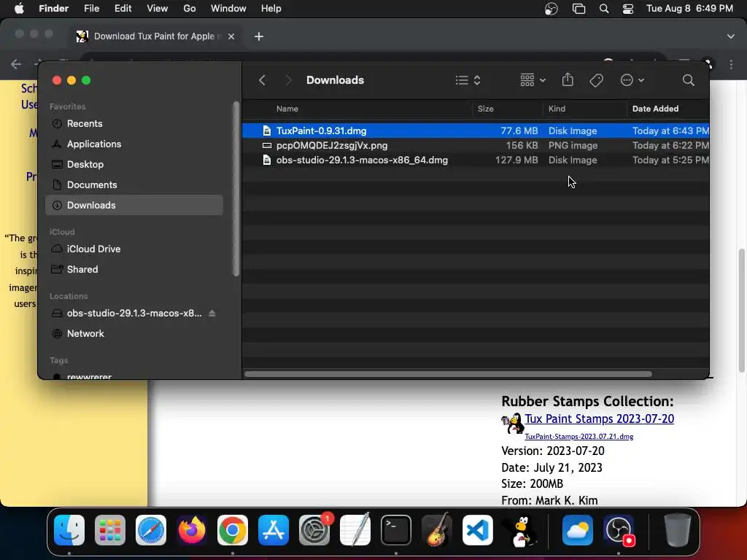
Task: Open Tux Paint Stamps 2023-07-20 link
Action: pyautogui.click(x=600, y=419)
